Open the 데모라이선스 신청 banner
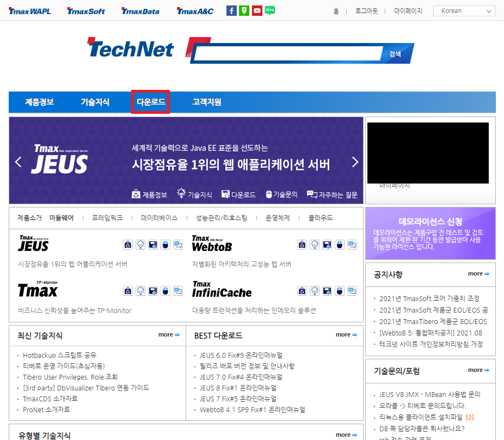Viewport: 504px width, 440px height. point(431,233)
